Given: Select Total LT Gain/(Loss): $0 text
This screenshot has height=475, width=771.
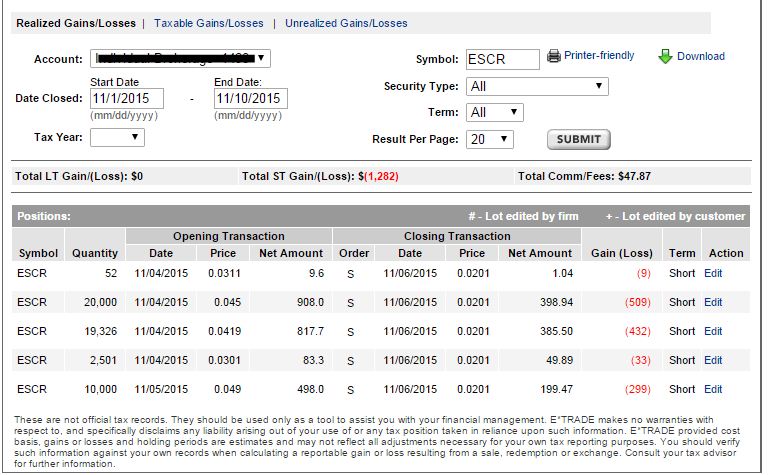Looking at the screenshot, I should (x=79, y=176).
